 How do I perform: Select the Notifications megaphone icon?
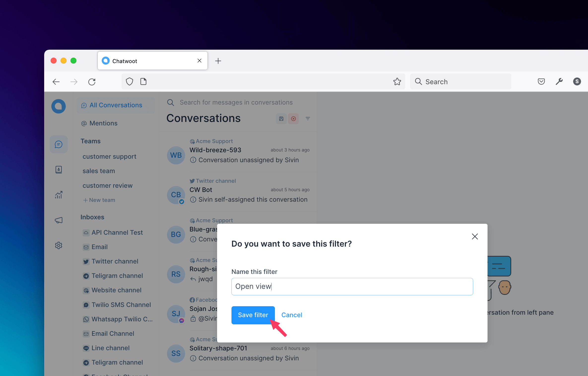point(59,220)
